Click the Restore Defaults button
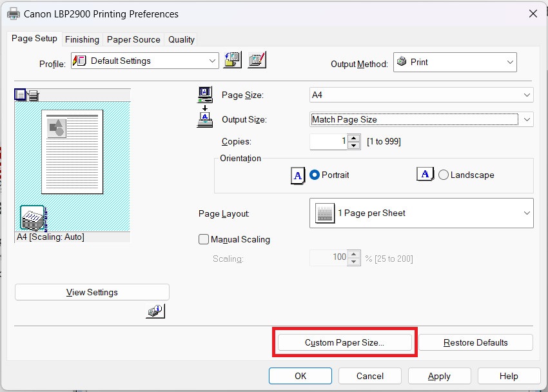The image size is (548, 392). point(476,342)
